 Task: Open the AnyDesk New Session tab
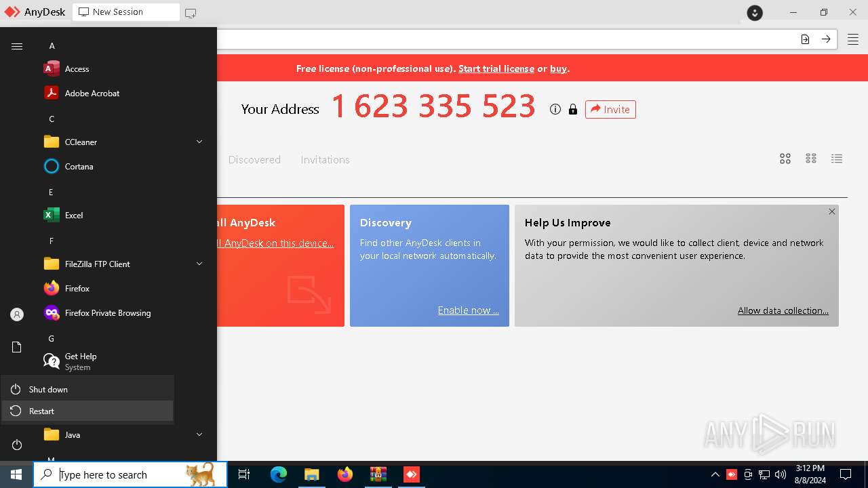click(126, 12)
